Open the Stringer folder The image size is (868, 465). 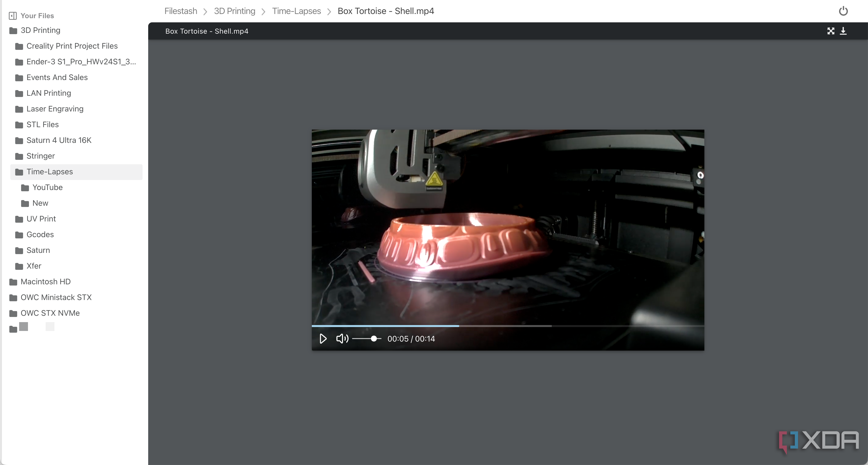[40, 156]
